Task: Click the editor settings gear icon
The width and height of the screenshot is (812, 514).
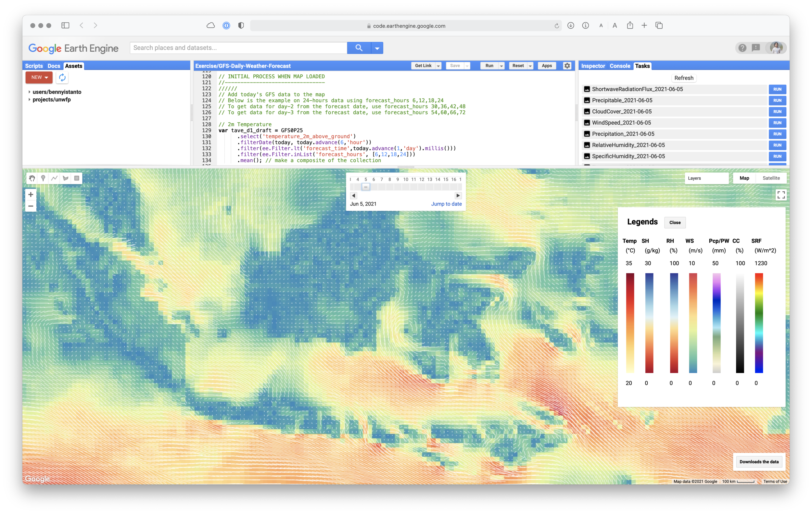Action: pyautogui.click(x=567, y=66)
